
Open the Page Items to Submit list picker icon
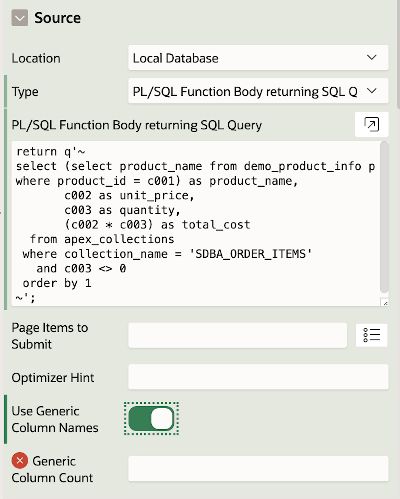(371, 335)
